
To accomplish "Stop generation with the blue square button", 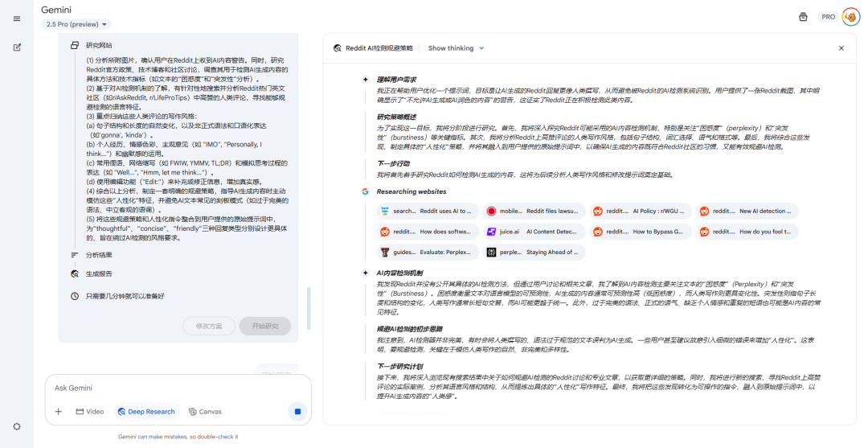I will [297, 412].
